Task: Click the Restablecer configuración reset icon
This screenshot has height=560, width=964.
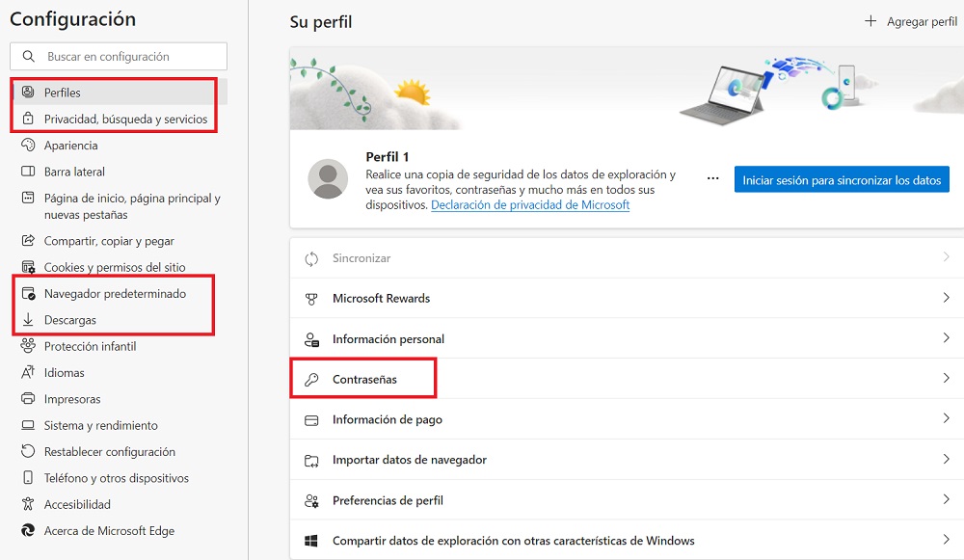Action: tap(28, 451)
